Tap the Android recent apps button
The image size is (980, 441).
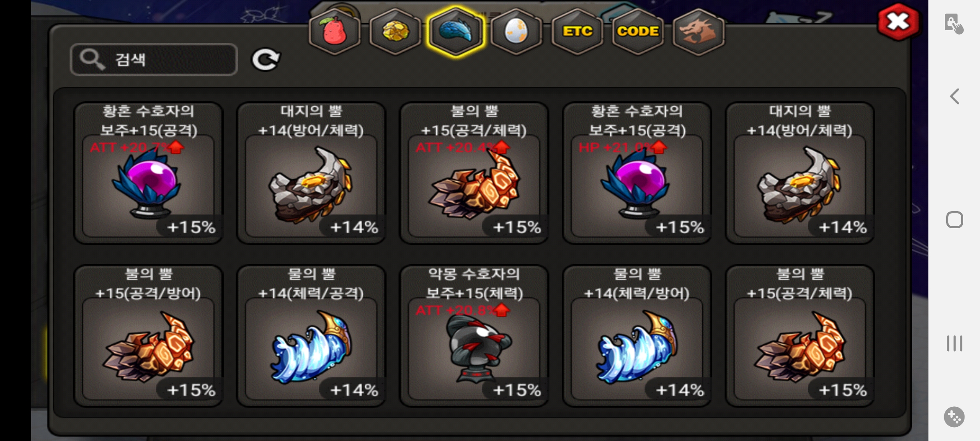[x=954, y=343]
